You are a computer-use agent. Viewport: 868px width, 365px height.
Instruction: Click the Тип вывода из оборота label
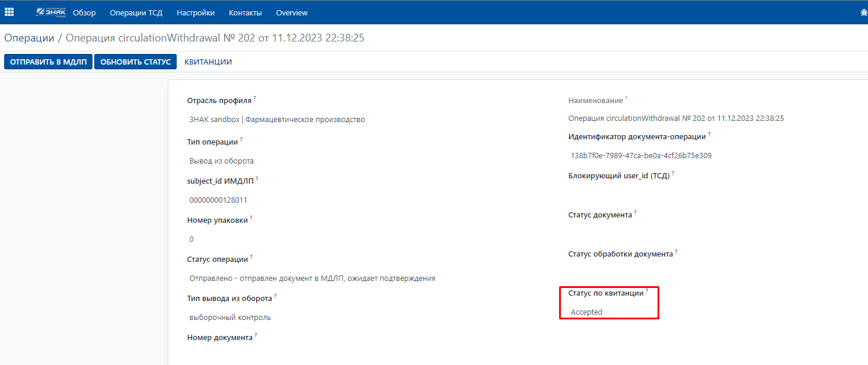pos(229,299)
